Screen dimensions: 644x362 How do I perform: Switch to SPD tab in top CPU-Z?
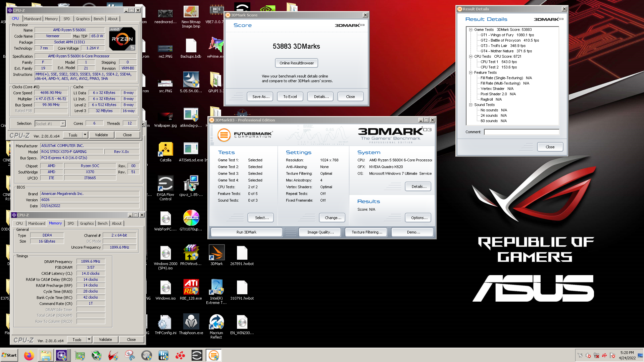tap(67, 19)
